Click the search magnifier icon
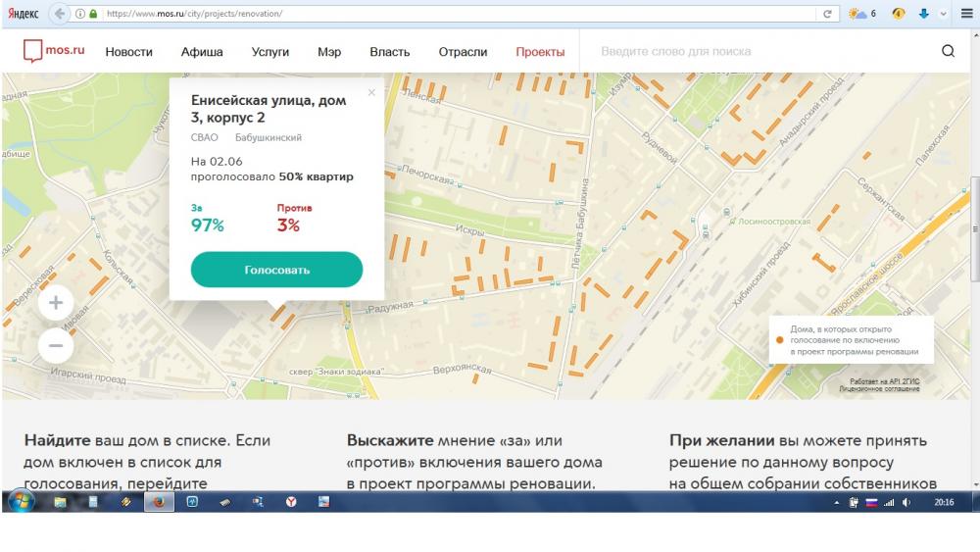Viewport: 980px width, 552px height. (x=948, y=52)
